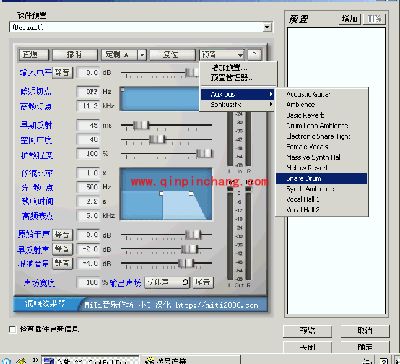This screenshot has width=400, height=364.
Task: Toggle the leftmost bypass button in plugin toolbar
Action: [34, 55]
